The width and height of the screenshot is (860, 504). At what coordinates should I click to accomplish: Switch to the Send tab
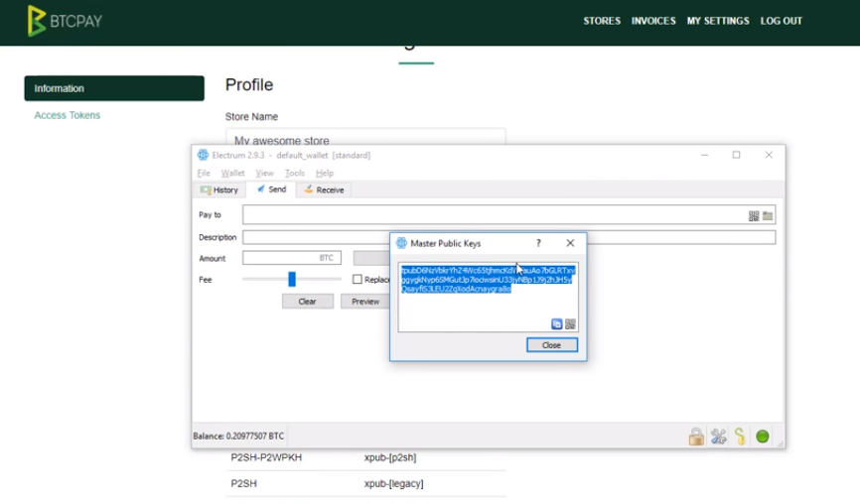point(271,189)
